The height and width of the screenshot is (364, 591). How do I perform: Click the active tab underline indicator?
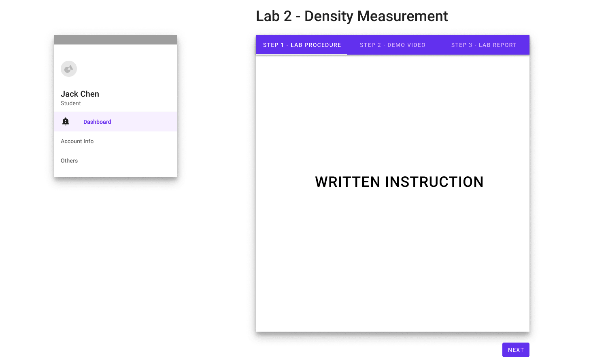(301, 53)
